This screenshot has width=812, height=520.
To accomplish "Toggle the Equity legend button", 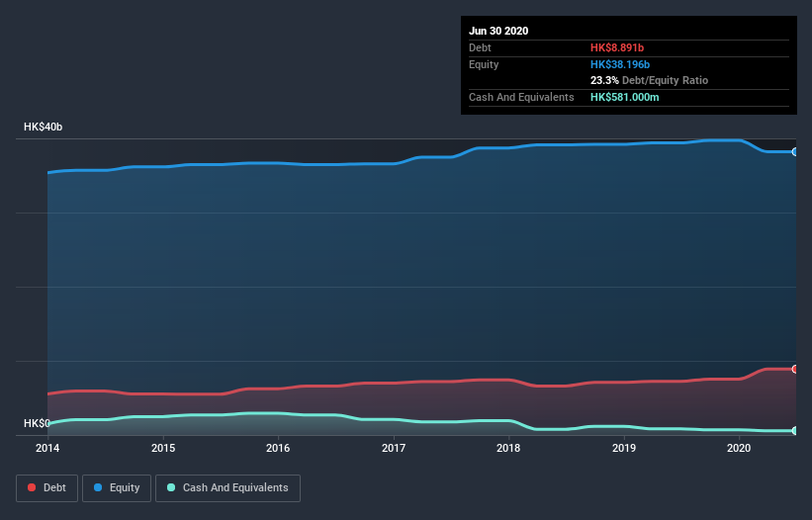I will tap(117, 488).
